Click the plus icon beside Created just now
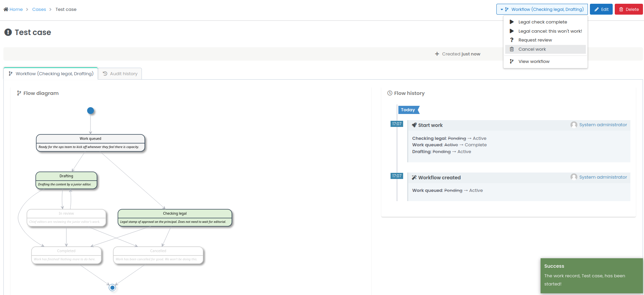Image resolution: width=644 pixels, height=295 pixels. tap(437, 54)
